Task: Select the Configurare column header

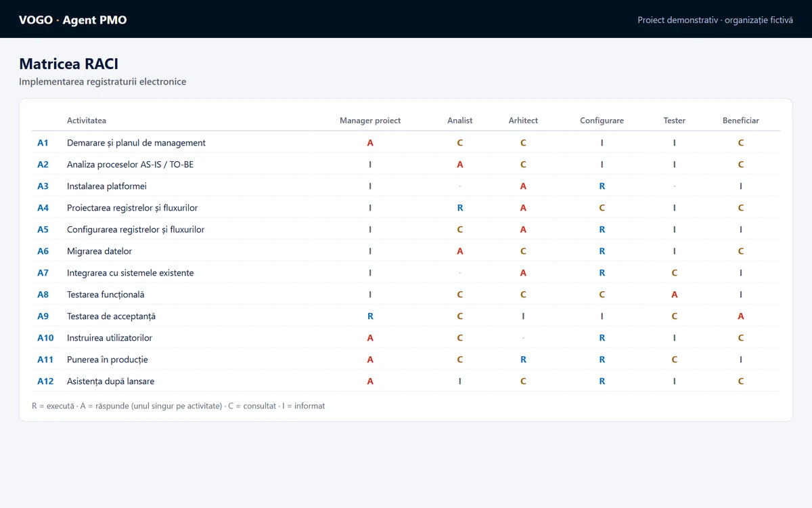Action: 602,121
